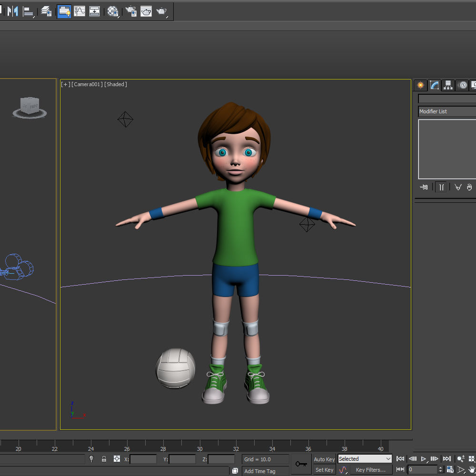This screenshot has width=476, height=476.
Task: Select the Field-of-View tool
Action: point(461,470)
